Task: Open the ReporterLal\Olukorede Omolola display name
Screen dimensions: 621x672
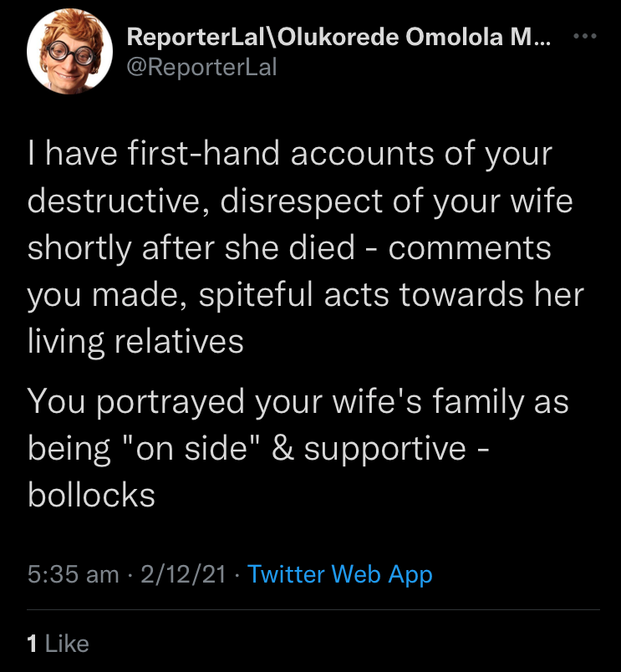Action: tap(338, 38)
